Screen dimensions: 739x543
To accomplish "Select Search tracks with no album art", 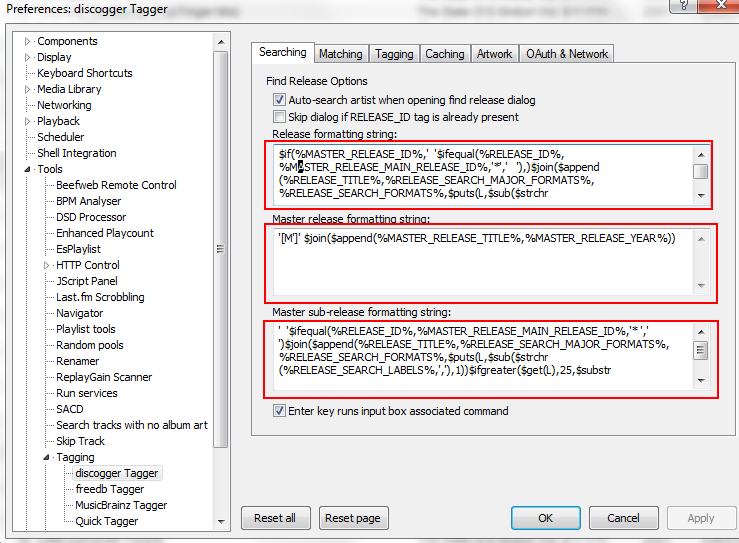I will (x=132, y=426).
